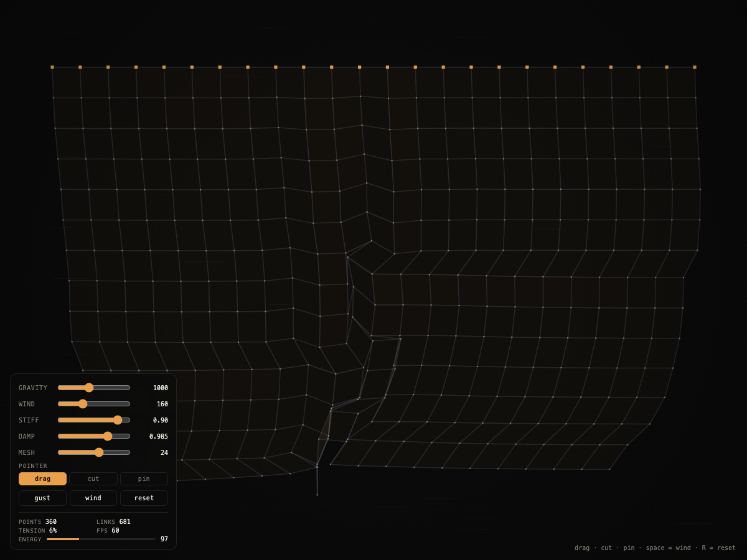The width and height of the screenshot is (747, 560).
Task: Click the gravity value 1000
Action: coord(161,388)
